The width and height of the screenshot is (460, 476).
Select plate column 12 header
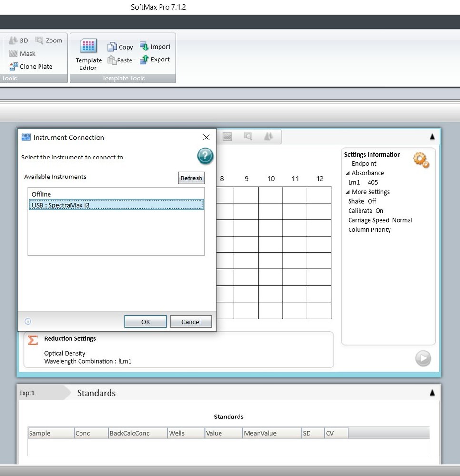(x=320, y=179)
